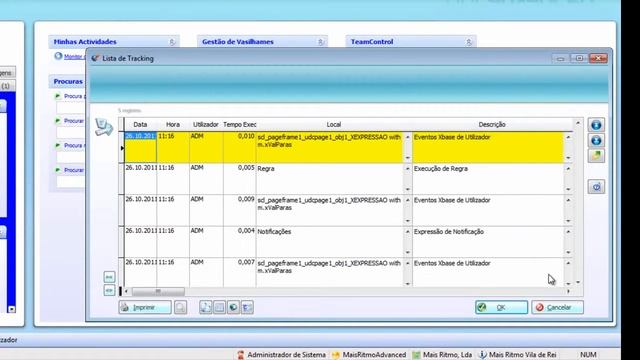Sort by the Data column header
Viewport: 640px width, 360px height.
coord(140,124)
